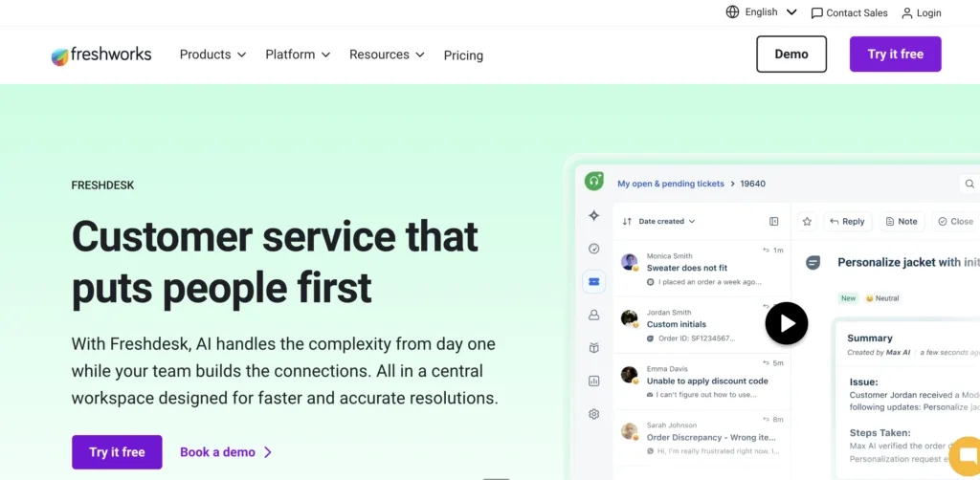This screenshot has height=480, width=980.
Task: Click Sarah Johnson's avatar
Action: pyautogui.click(x=630, y=431)
